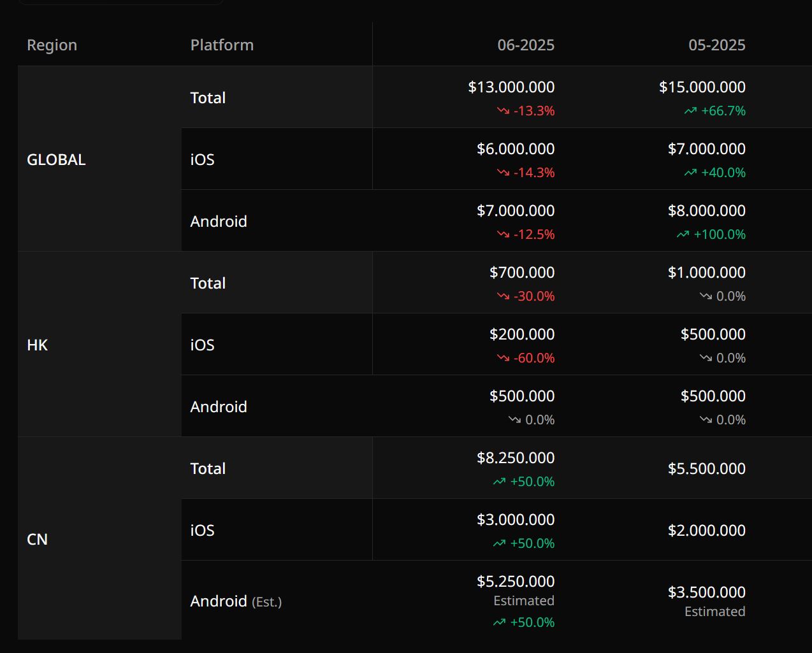Click the $5.500.000 CN total value

pos(707,468)
